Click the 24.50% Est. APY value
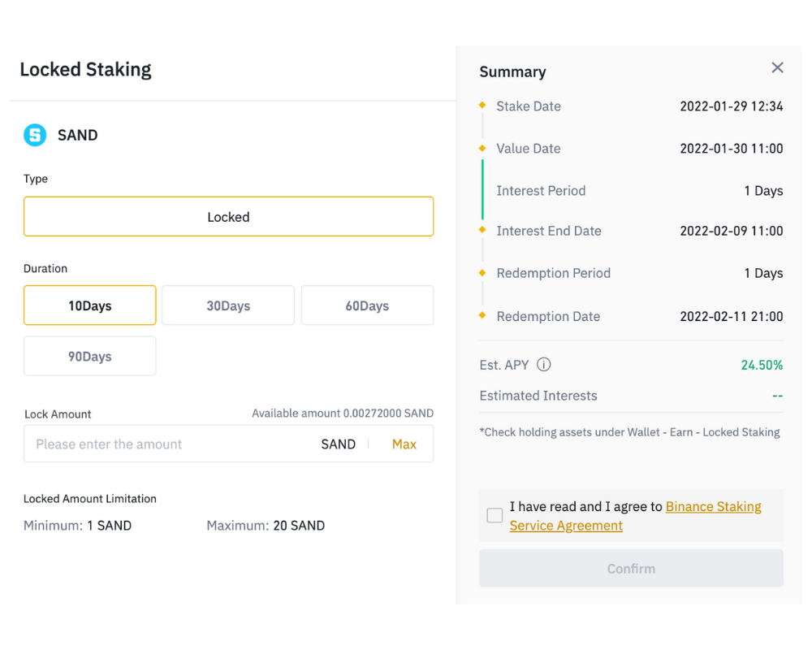The image size is (812, 650). tap(762, 365)
